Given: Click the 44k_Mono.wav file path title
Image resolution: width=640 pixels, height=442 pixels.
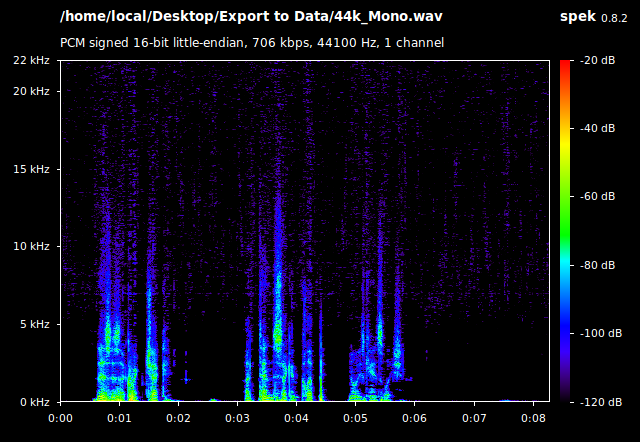Looking at the screenshot, I should pos(251,17).
